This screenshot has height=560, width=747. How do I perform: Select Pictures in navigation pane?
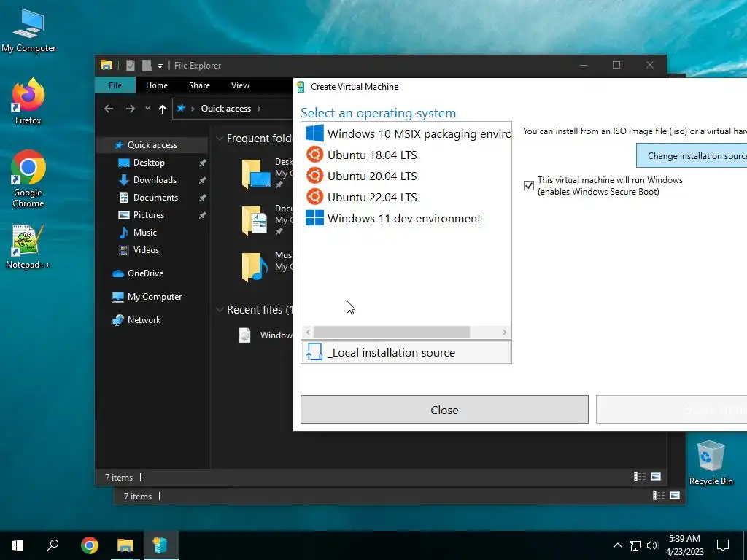148,215
